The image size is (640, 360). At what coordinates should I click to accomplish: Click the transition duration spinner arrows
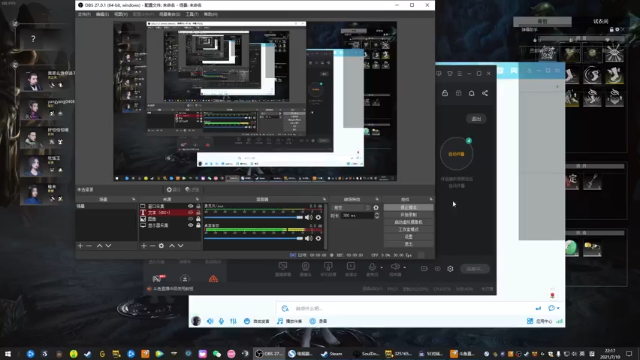377,216
